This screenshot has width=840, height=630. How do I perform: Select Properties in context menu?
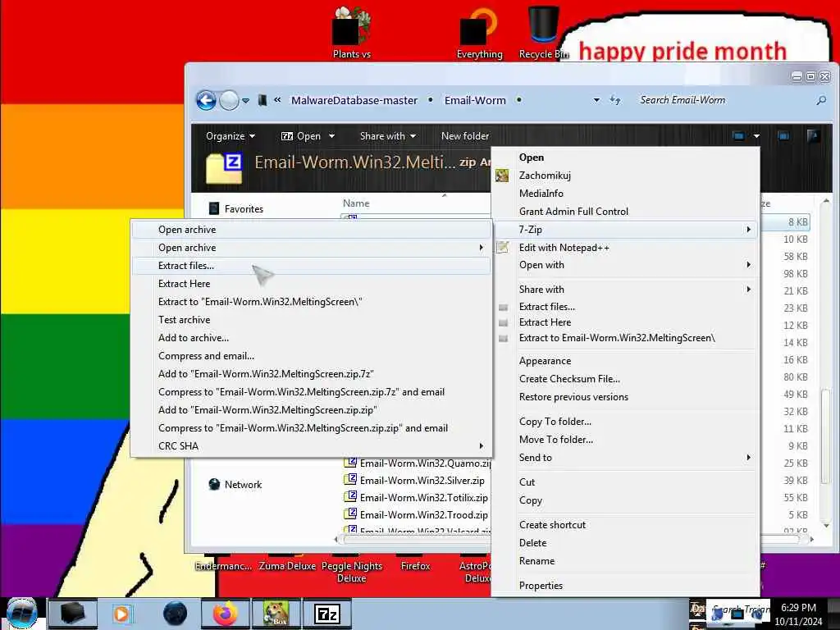pyautogui.click(x=625, y=586)
